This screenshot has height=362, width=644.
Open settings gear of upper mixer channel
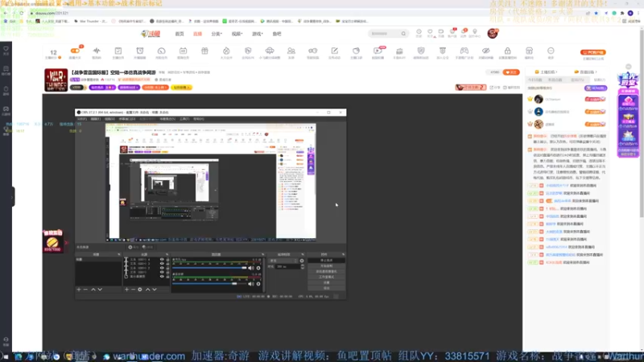click(x=258, y=268)
